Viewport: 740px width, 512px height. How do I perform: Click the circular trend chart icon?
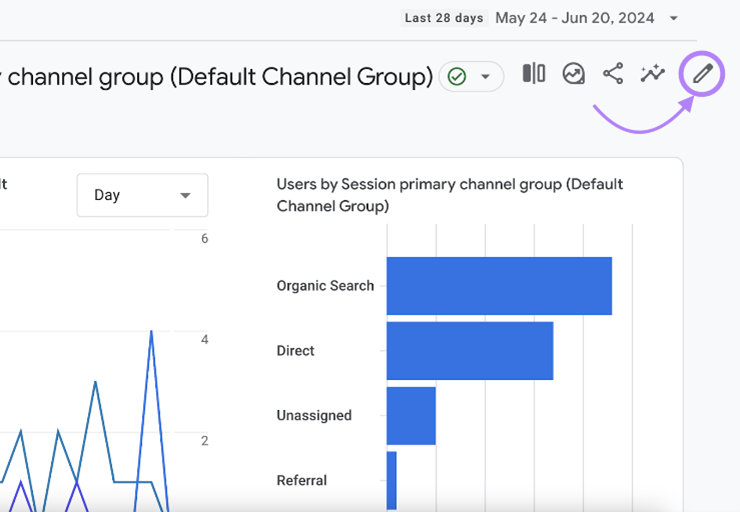coord(573,74)
